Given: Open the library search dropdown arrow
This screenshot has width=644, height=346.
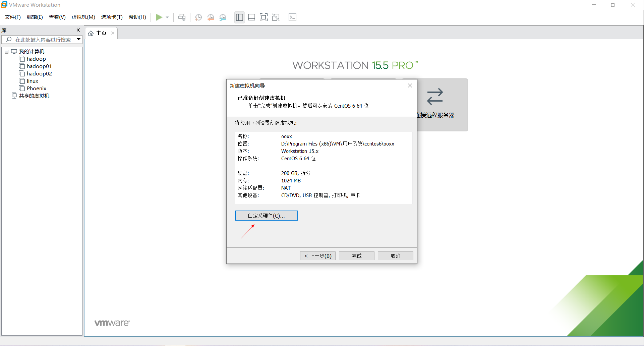Looking at the screenshot, I should point(78,40).
